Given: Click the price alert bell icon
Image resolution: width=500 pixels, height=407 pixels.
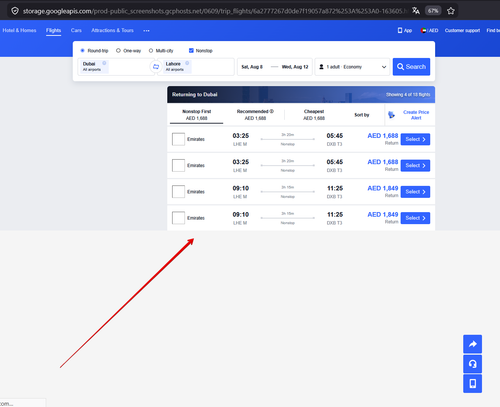Looking at the screenshot, I should tap(391, 115).
